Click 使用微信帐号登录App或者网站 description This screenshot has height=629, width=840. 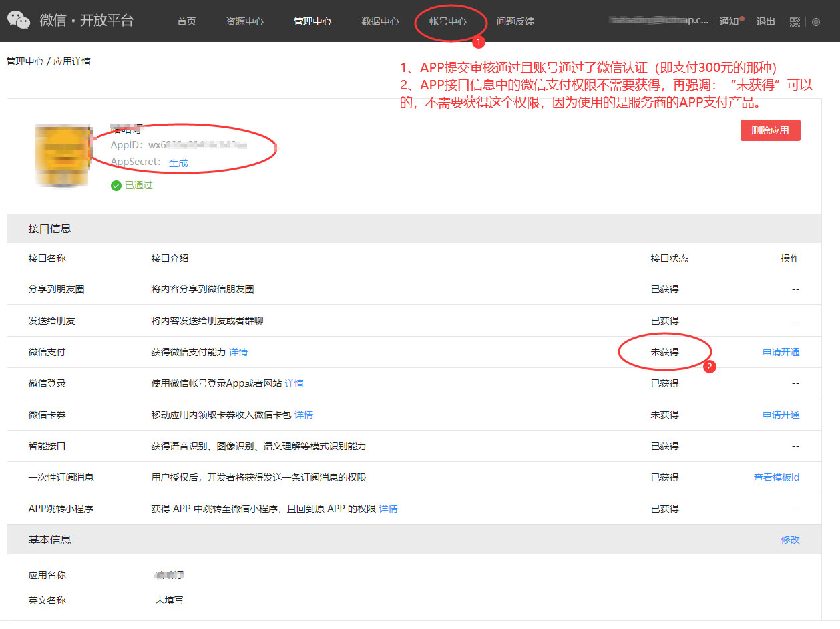point(217,383)
